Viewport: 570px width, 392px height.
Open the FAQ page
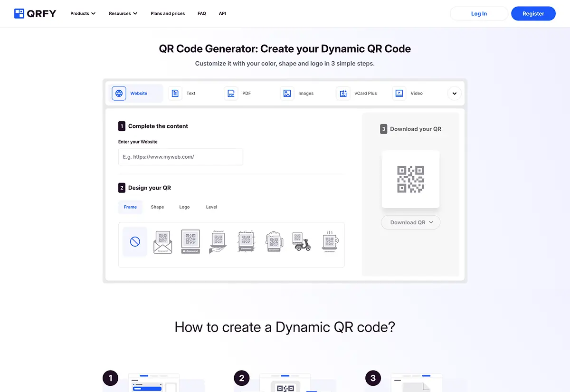click(x=202, y=13)
